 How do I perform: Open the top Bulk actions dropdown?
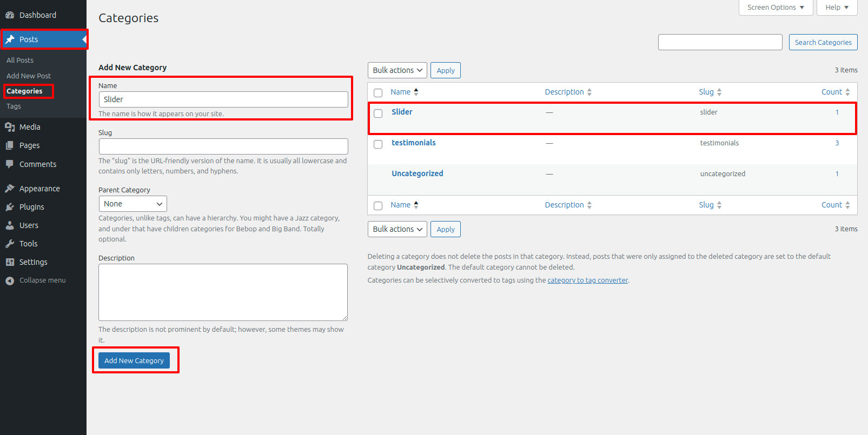(397, 70)
